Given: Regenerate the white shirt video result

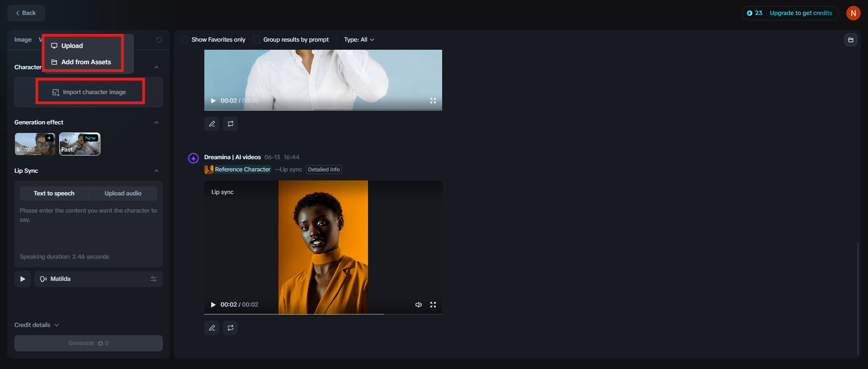Looking at the screenshot, I should 231,124.
